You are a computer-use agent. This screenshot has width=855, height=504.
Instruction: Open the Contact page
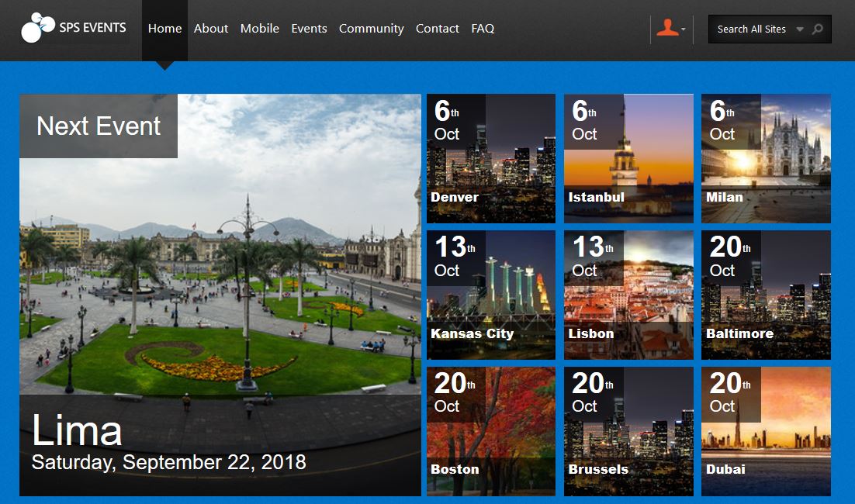[x=437, y=29]
